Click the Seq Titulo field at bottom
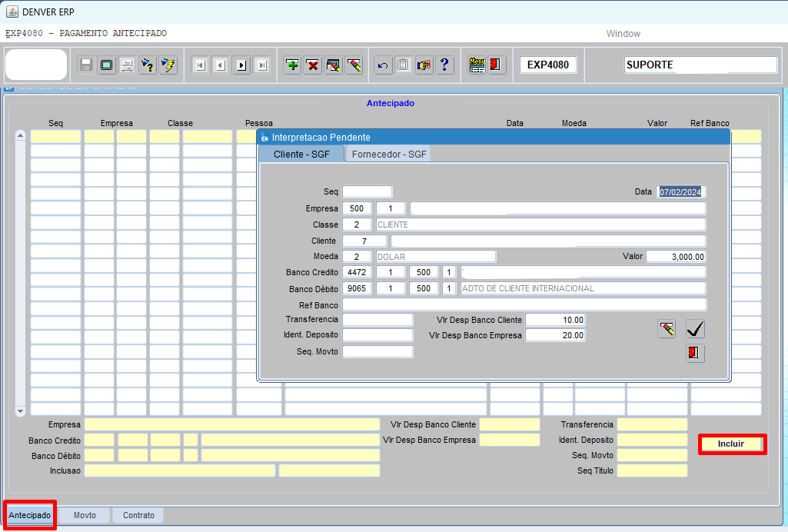 (653, 470)
